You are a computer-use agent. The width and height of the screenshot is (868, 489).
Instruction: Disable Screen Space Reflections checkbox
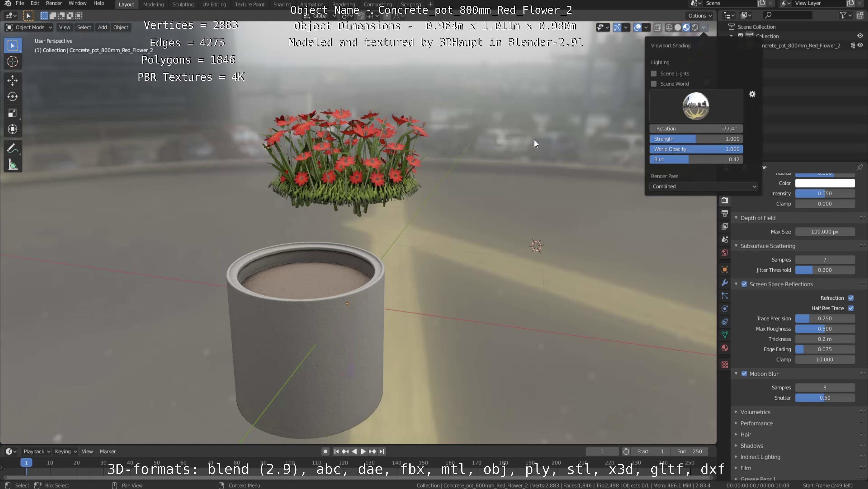click(744, 284)
